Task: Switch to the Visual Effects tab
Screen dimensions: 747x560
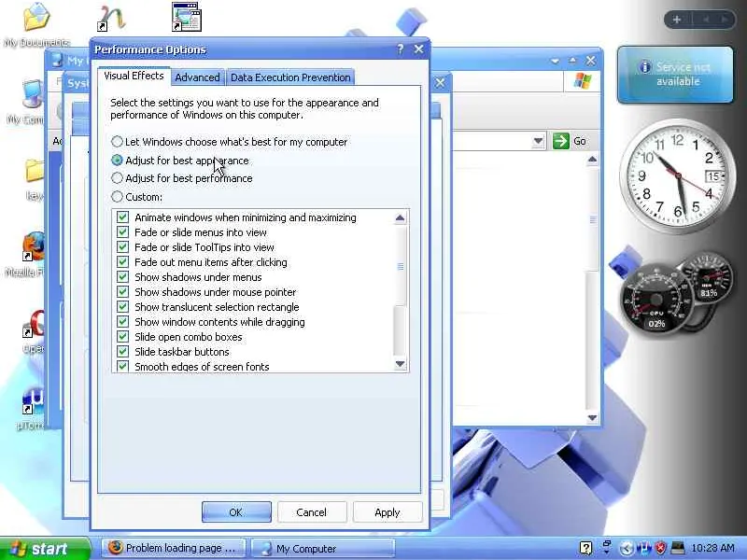Action: (x=134, y=76)
